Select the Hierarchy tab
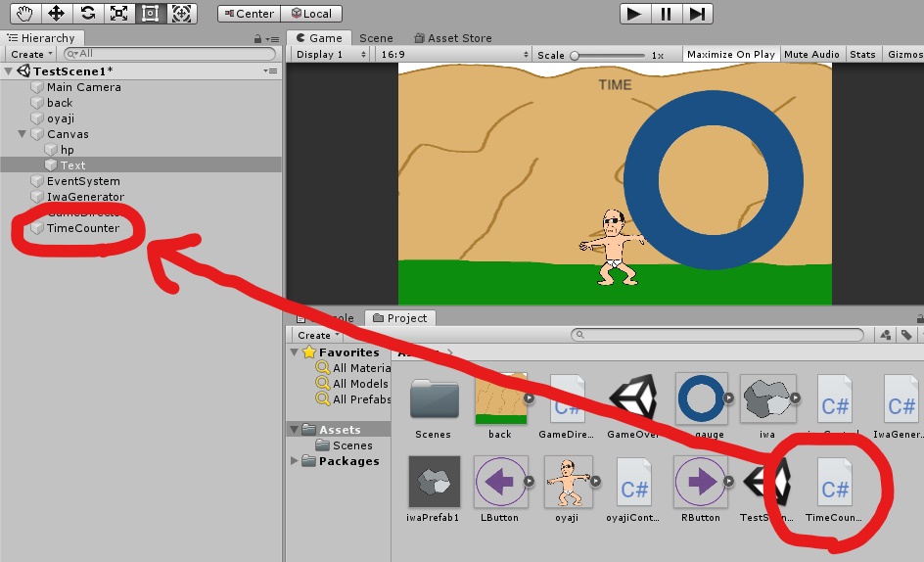The image size is (924, 562). (x=41, y=38)
